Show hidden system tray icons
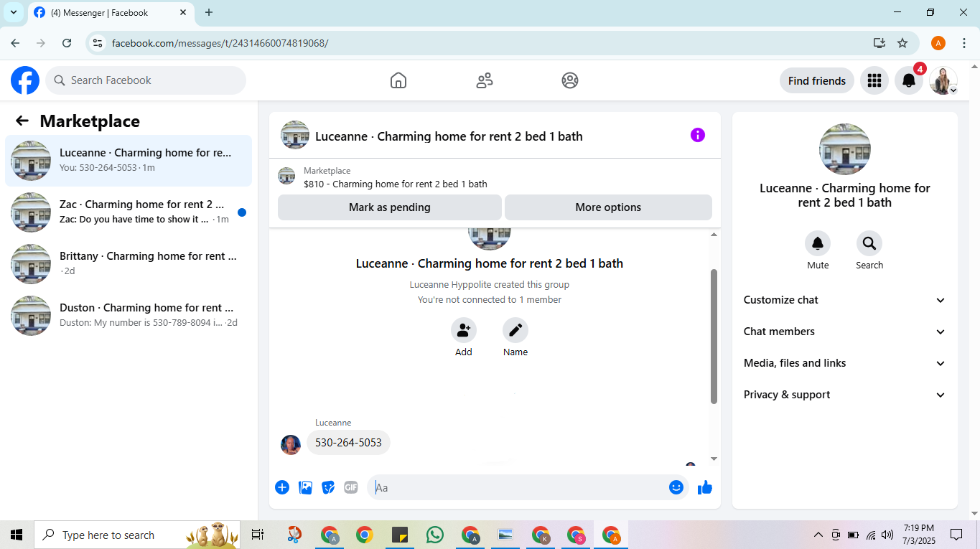The image size is (980, 549). click(x=818, y=535)
